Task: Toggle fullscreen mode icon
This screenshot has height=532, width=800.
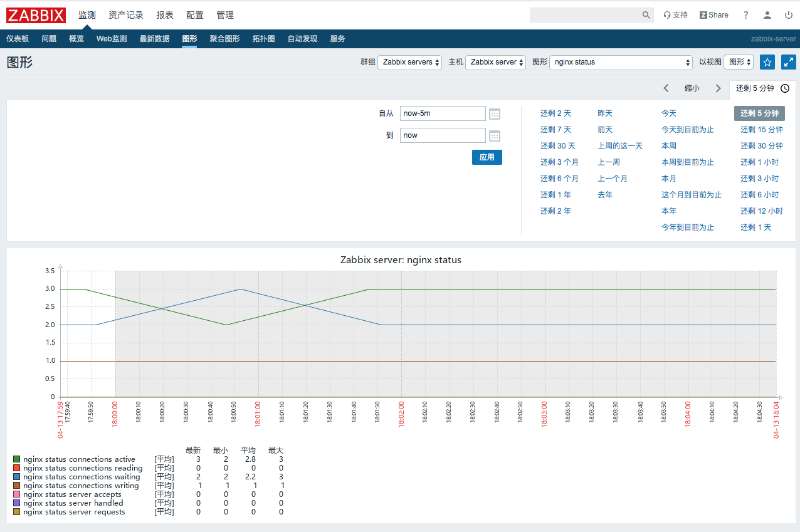Action: pos(788,62)
